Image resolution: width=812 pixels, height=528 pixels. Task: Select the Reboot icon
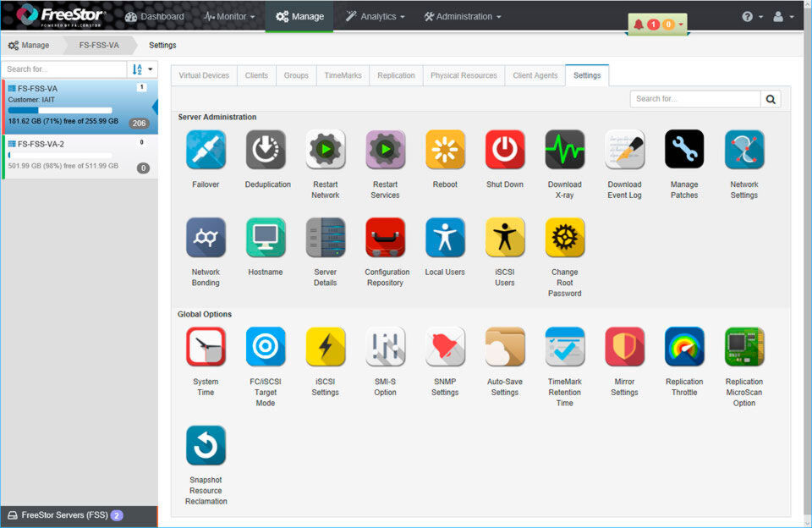click(445, 150)
